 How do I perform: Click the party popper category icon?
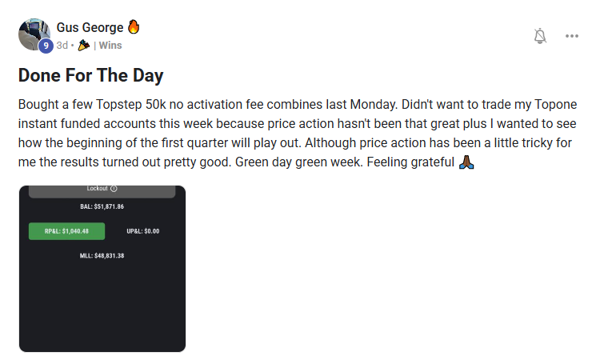click(84, 46)
